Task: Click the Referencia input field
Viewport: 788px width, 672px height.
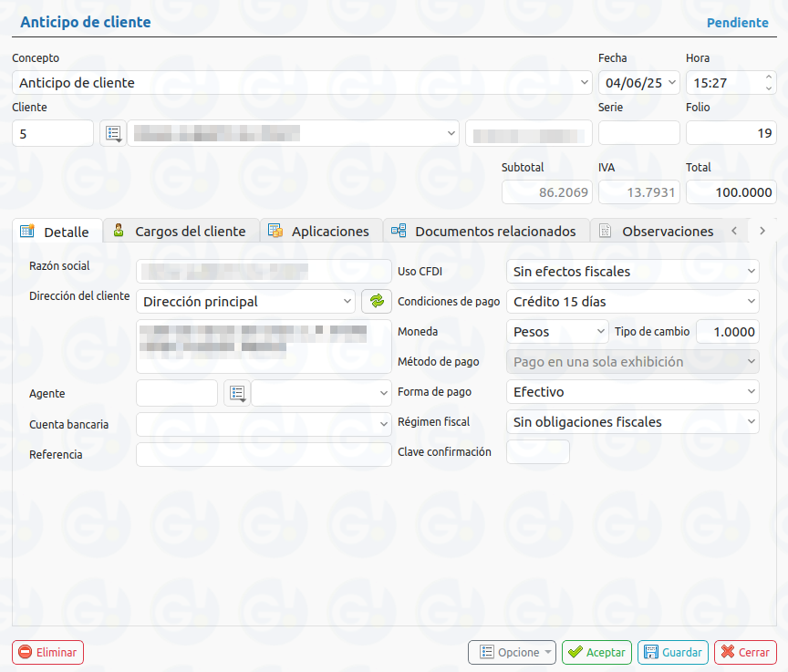Action: (264, 454)
